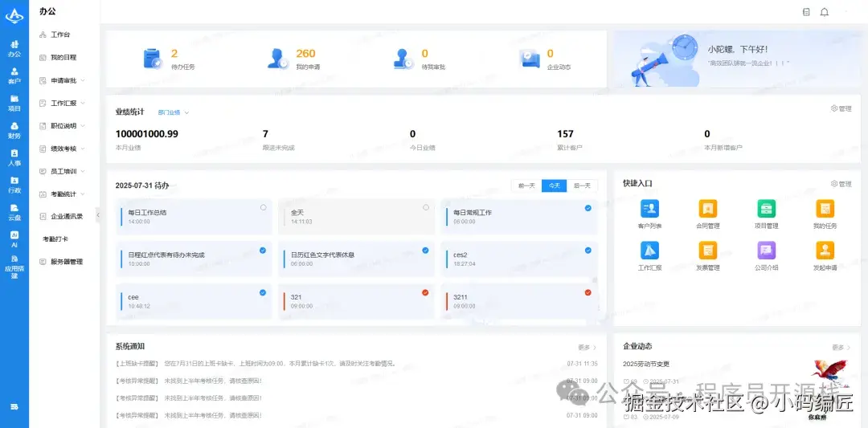Image resolution: width=868 pixels, height=428 pixels.
Task: Collapse the sidebar with the arrow handle
Action: pyautogui.click(x=98, y=214)
